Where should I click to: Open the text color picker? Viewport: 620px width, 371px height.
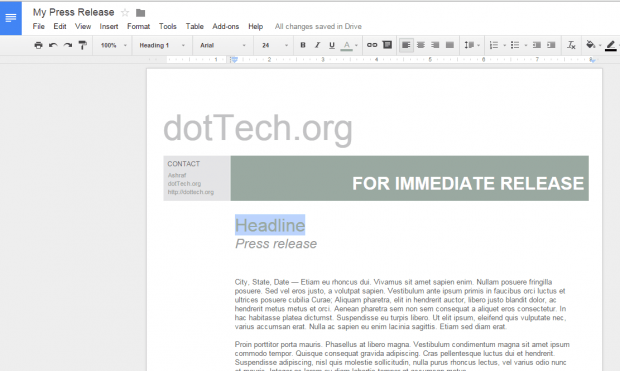point(350,45)
